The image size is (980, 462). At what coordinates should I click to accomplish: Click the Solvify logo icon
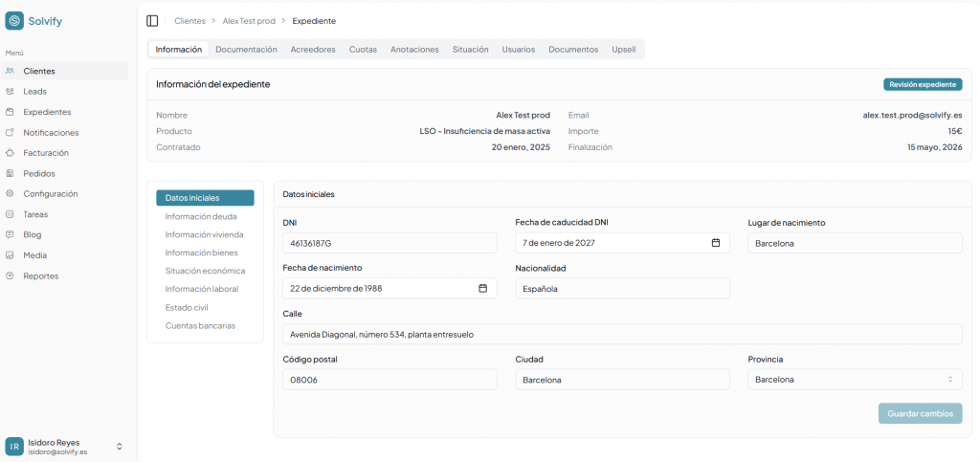tap(14, 21)
